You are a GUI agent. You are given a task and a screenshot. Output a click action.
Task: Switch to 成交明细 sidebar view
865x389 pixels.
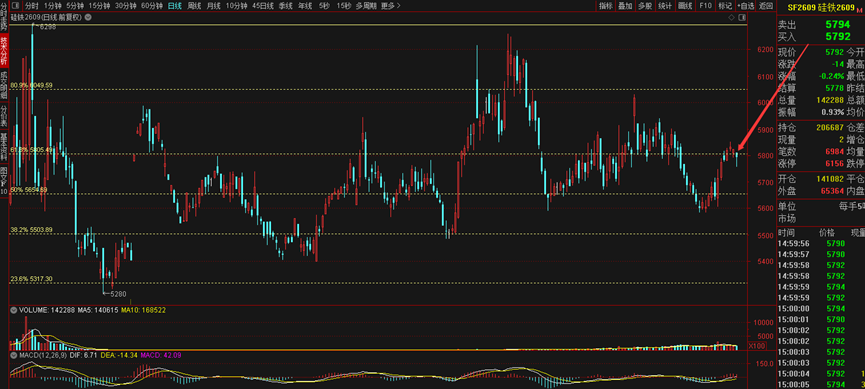4,84
